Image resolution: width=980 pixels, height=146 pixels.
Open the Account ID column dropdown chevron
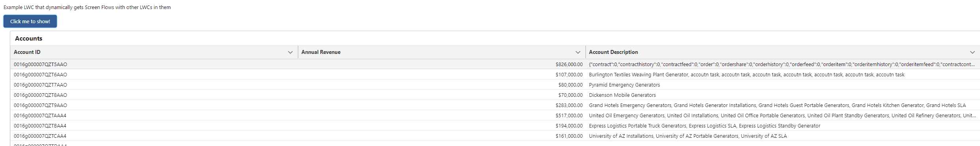pyautogui.click(x=290, y=52)
